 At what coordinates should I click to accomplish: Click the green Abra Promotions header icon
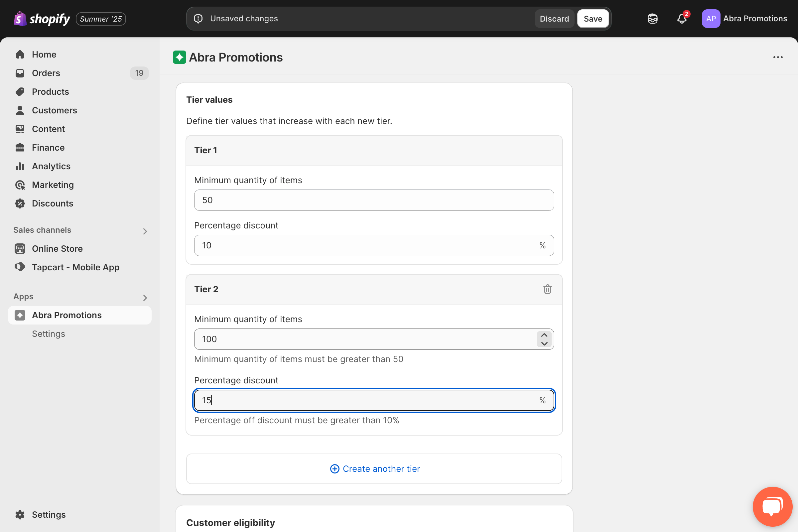click(180, 57)
